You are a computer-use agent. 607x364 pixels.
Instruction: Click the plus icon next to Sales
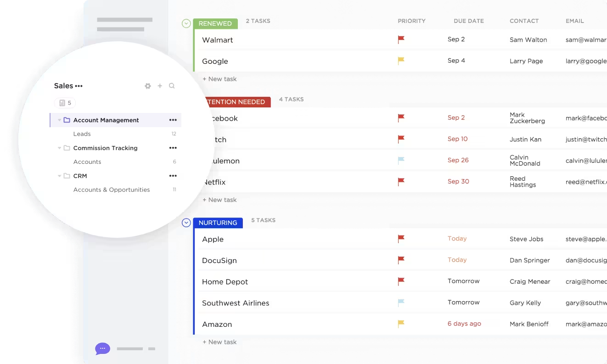pos(160,86)
